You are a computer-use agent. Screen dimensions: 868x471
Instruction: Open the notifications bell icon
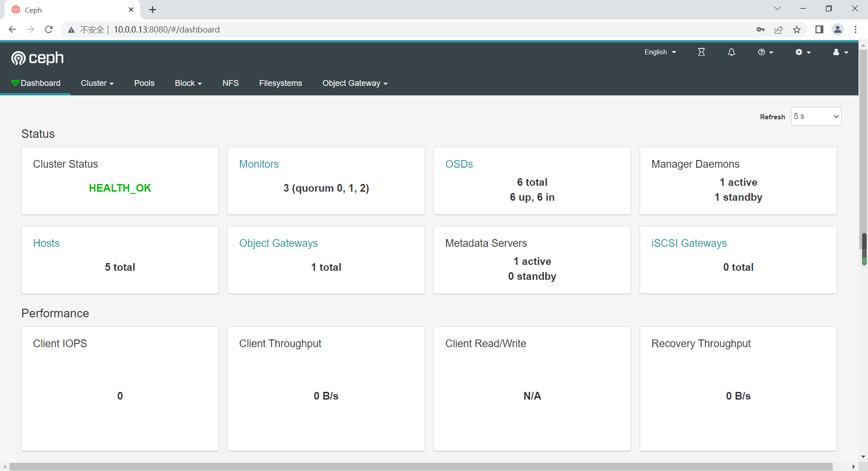click(731, 52)
